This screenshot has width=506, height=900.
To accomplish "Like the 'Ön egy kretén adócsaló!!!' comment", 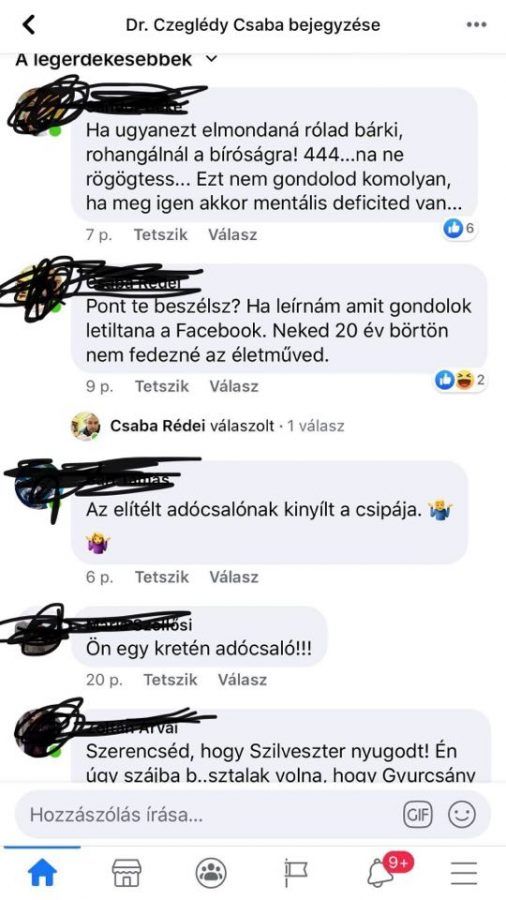I will pyautogui.click(x=170, y=680).
